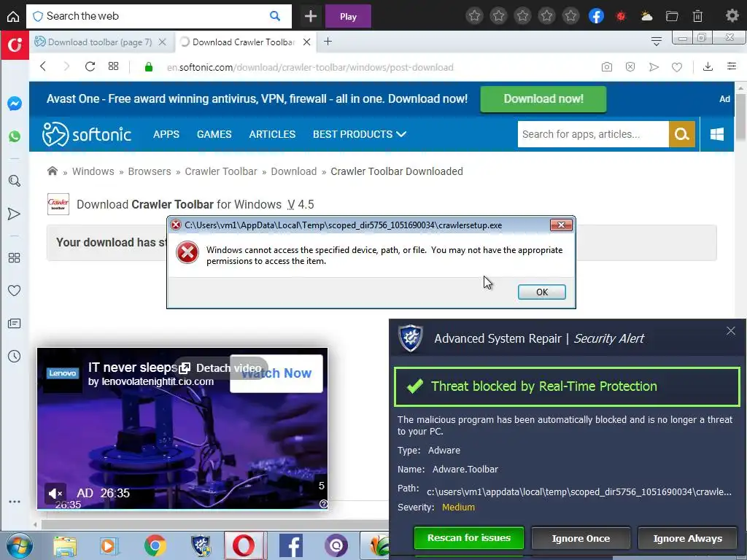Click OK in the Windows error dialog
Image resolution: width=747 pixels, height=560 pixels.
[542, 292]
